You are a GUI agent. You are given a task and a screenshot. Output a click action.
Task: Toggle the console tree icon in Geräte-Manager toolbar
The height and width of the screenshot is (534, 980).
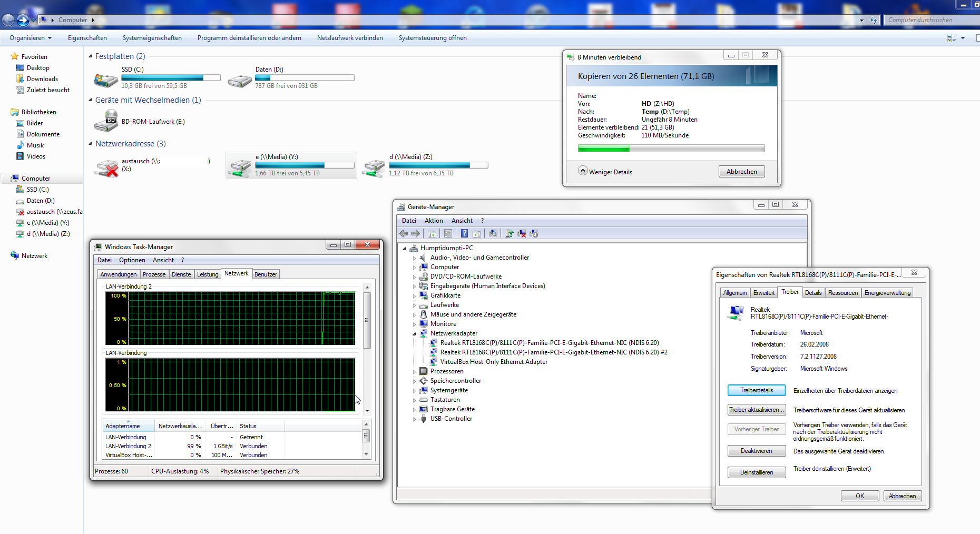click(x=432, y=234)
